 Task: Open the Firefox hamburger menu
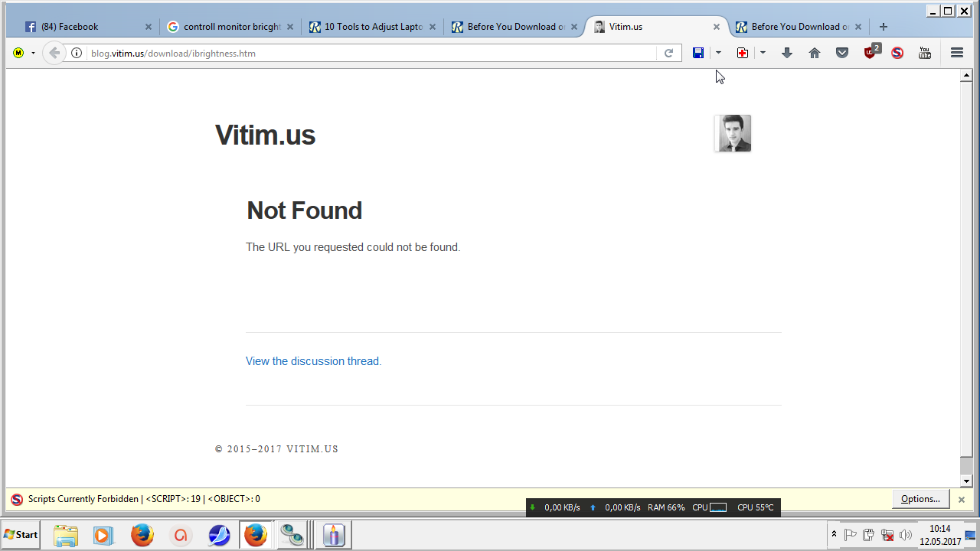[x=956, y=53]
